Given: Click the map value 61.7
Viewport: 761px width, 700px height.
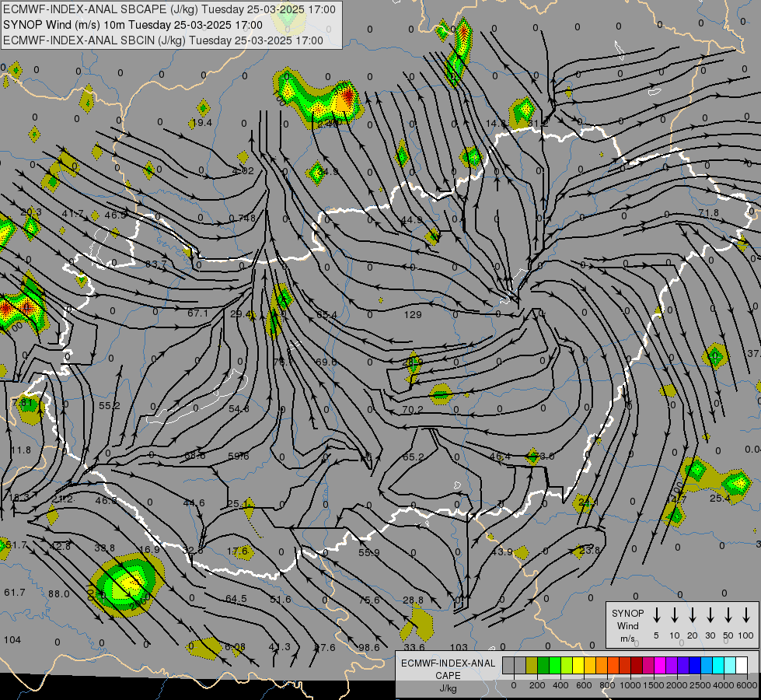Looking at the screenshot, I should (x=14, y=592).
